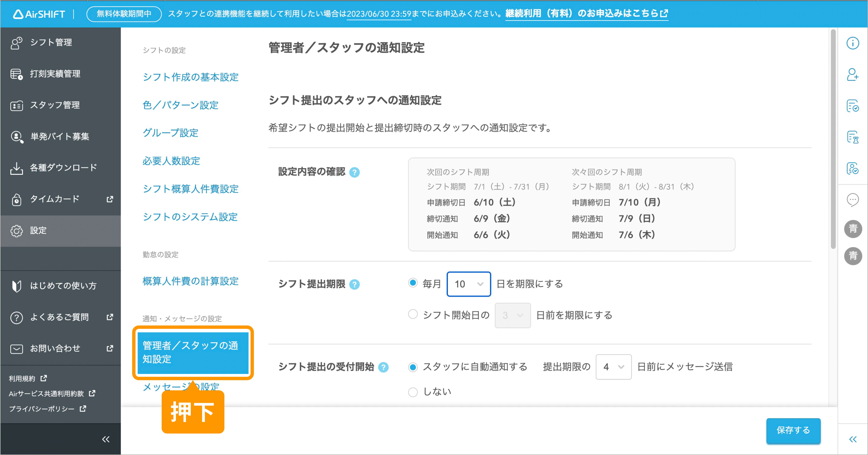Open シフト作成の基本設定
The image size is (868, 455).
(x=190, y=77)
